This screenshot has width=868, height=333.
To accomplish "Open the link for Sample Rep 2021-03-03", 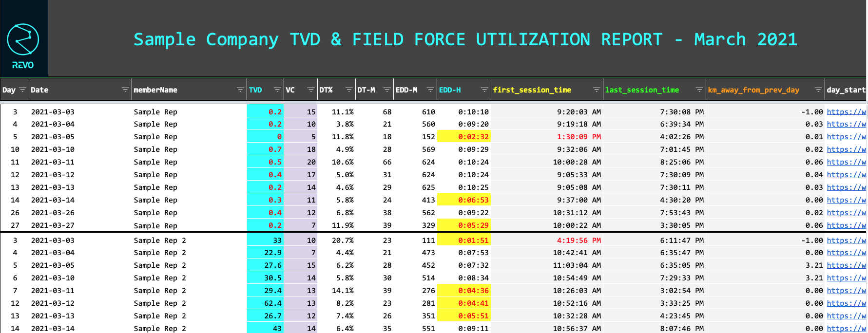I will (x=847, y=112).
